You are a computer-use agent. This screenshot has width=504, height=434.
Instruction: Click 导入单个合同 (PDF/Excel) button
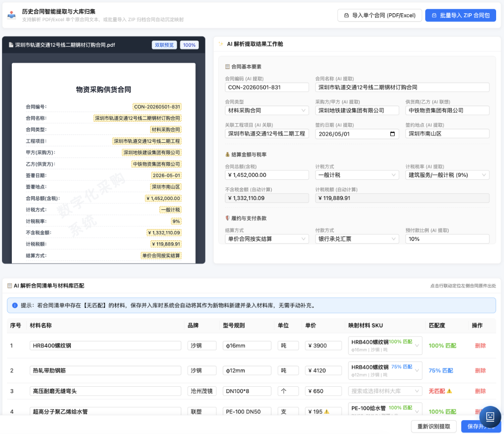(379, 15)
